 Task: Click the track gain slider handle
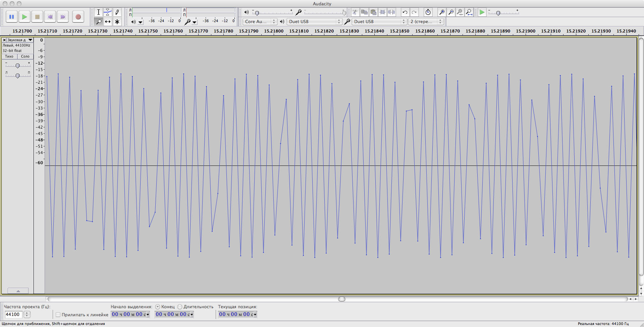point(17,66)
